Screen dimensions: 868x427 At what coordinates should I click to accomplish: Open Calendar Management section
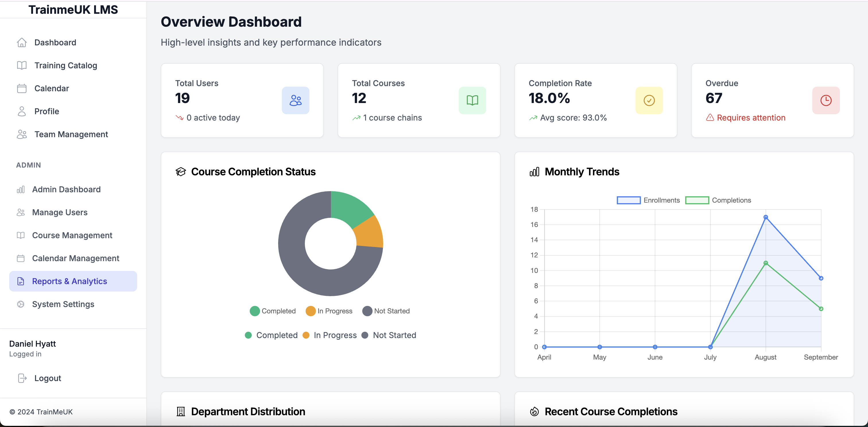73,258
